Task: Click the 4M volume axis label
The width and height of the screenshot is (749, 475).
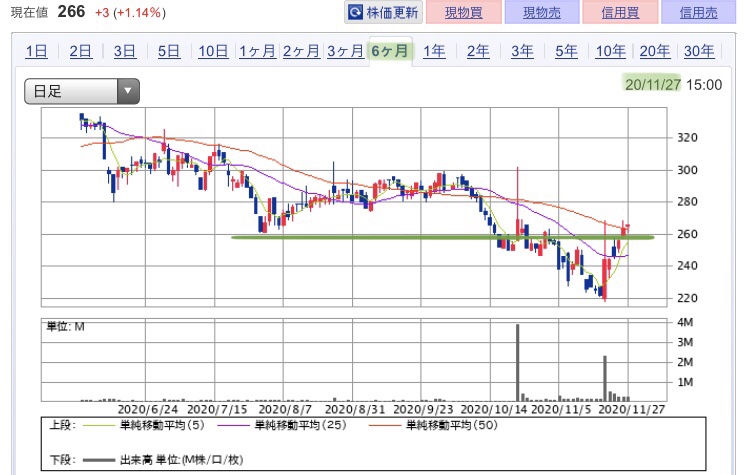Action: pos(685,323)
